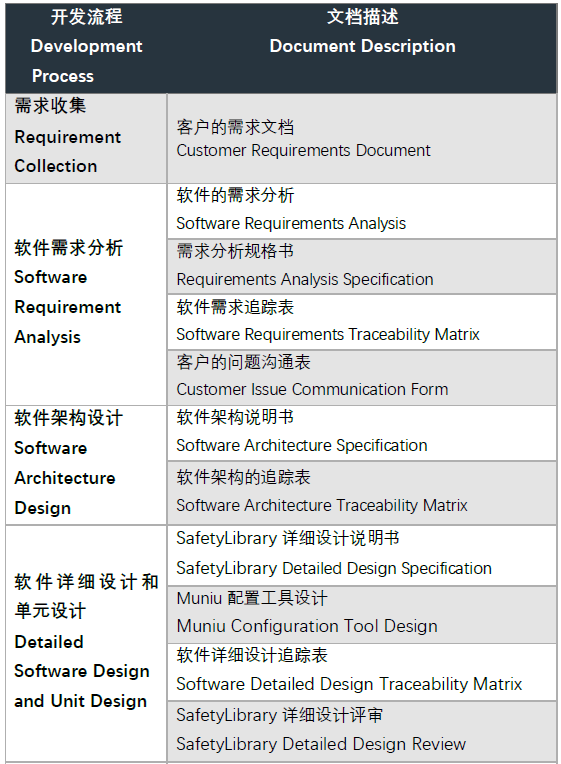Screen dimensions: 561x764
Task: Click the Chinese text 软件架构说明书
Action: [235, 417]
